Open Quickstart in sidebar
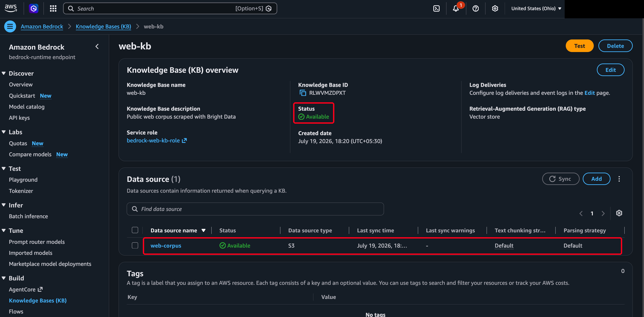 point(22,96)
